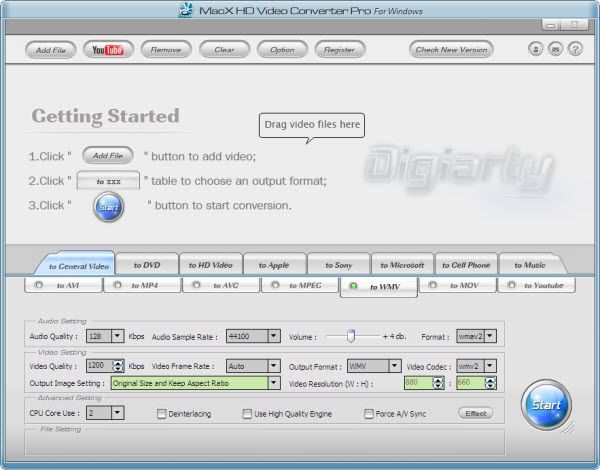Open the Video Frame Rate dropdown
The height and width of the screenshot is (470, 600).
tap(272, 366)
